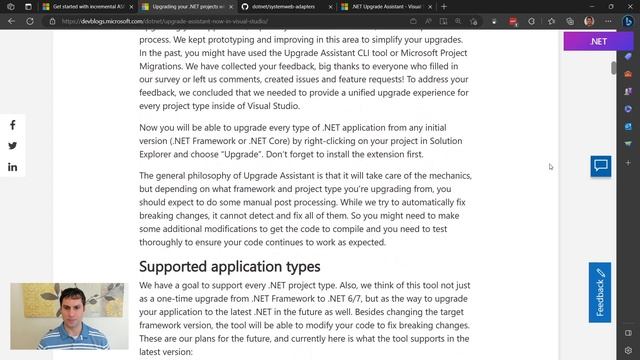640x360 pixels.
Task: Click the browser extensions puzzle icon
Action: [531, 21]
